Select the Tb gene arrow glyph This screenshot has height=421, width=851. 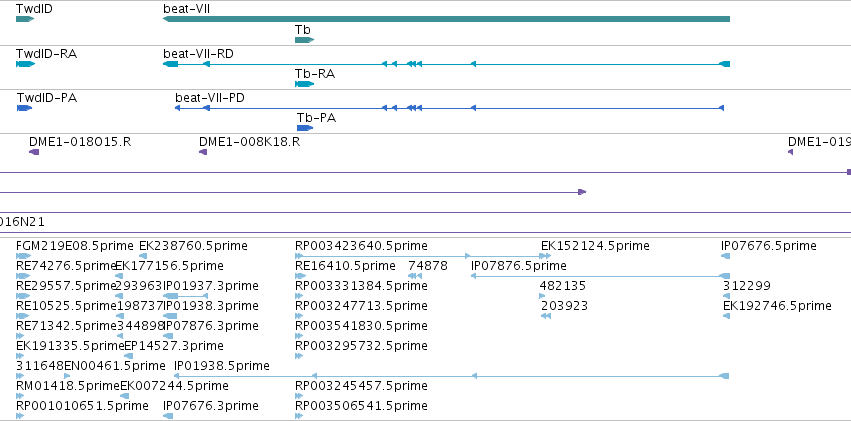click(x=304, y=40)
